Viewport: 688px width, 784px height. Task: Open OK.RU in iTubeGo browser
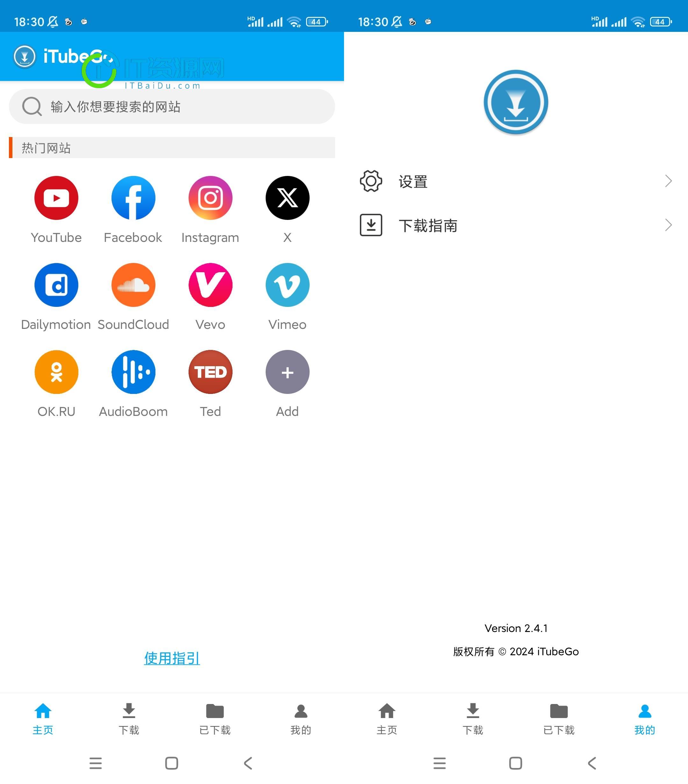pyautogui.click(x=57, y=372)
